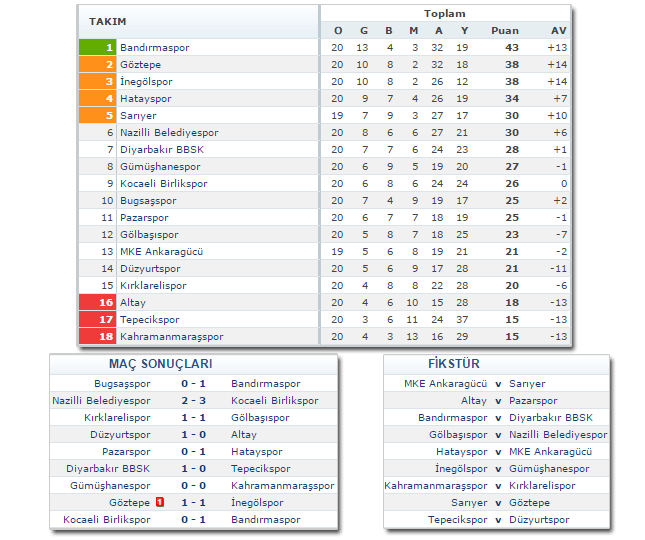The width and height of the screenshot is (645, 540).
Task: Click the AV column header
Action: pyautogui.click(x=558, y=31)
